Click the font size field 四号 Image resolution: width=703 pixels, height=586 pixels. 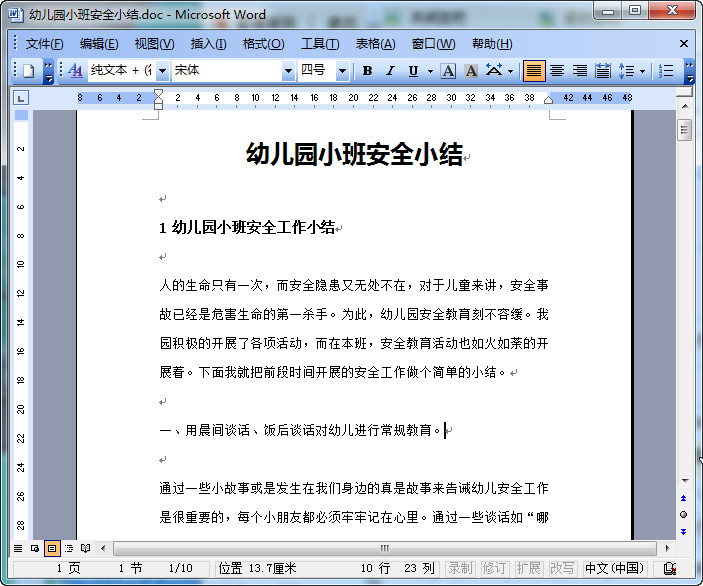317,71
